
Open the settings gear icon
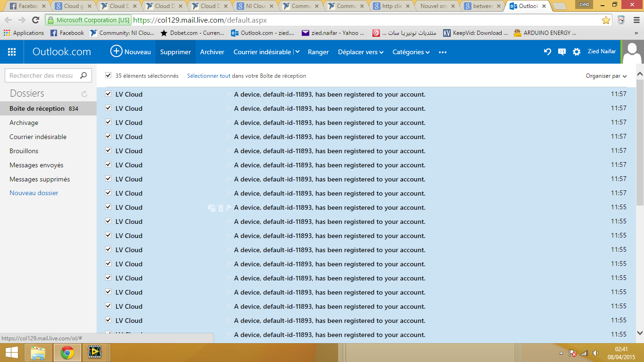[x=577, y=52]
